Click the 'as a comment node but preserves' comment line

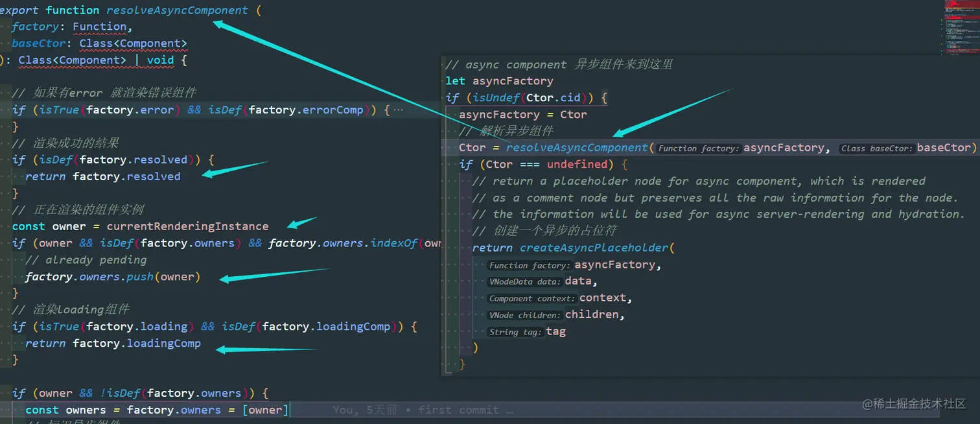pyautogui.click(x=716, y=198)
